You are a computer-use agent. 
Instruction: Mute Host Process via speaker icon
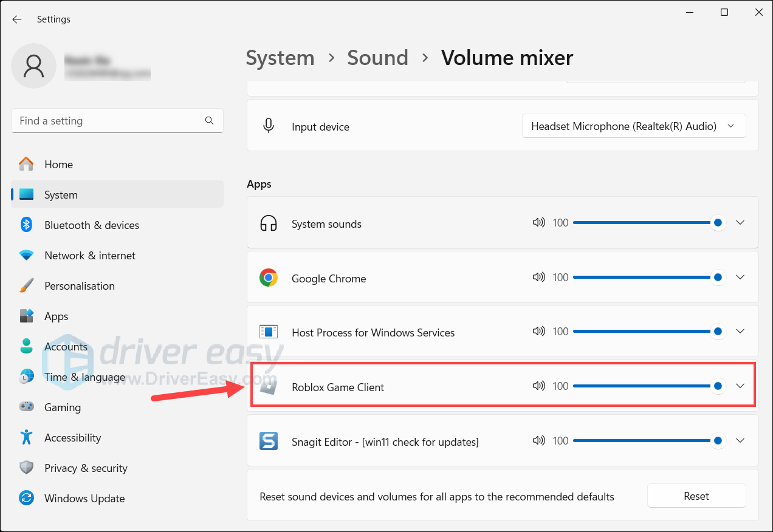coord(538,332)
